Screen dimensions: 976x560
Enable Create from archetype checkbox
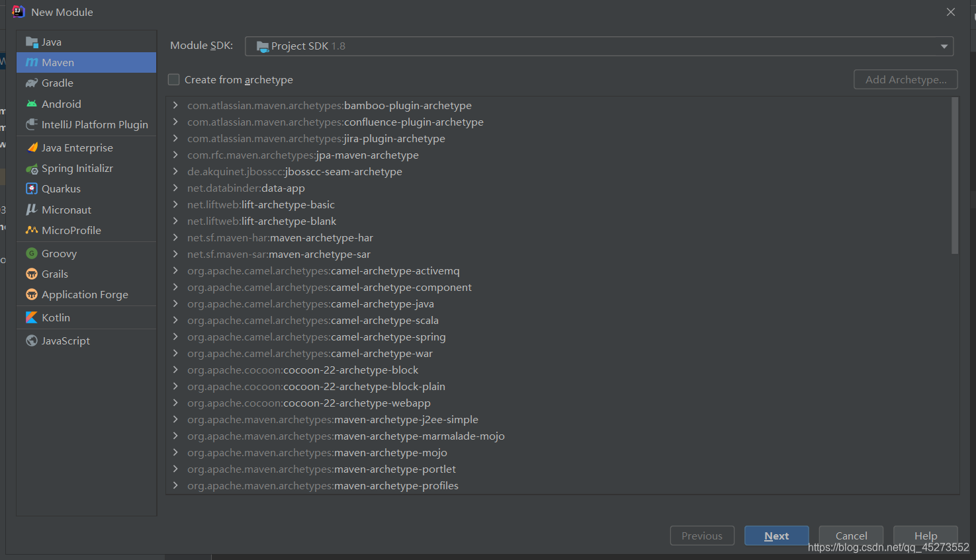[174, 79]
